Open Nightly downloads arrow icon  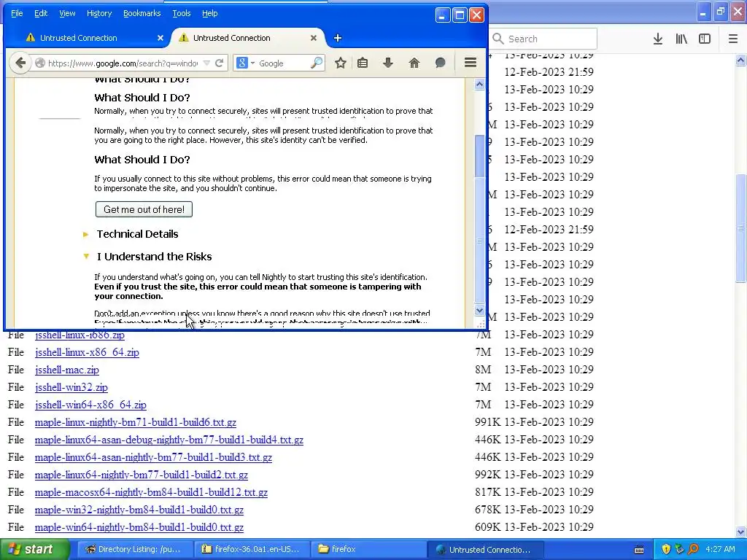[x=388, y=63]
